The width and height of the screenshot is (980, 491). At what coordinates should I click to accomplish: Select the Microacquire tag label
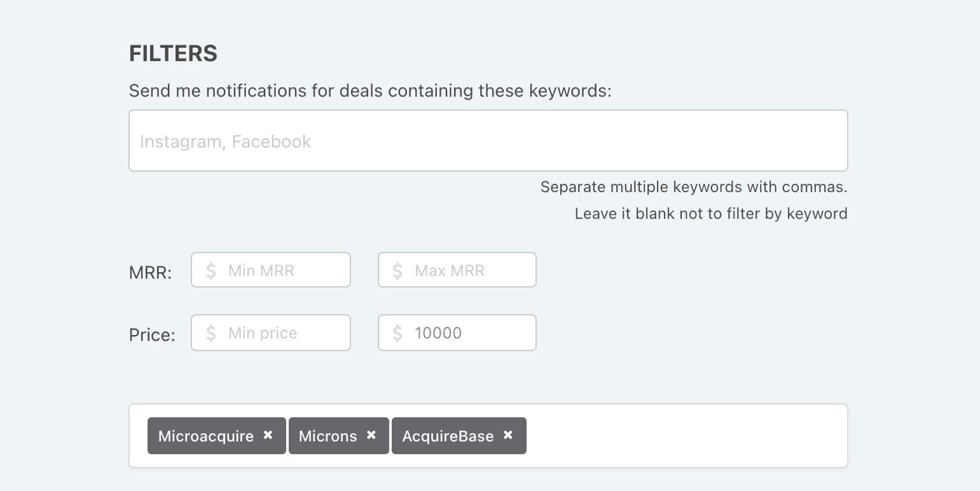pos(205,436)
